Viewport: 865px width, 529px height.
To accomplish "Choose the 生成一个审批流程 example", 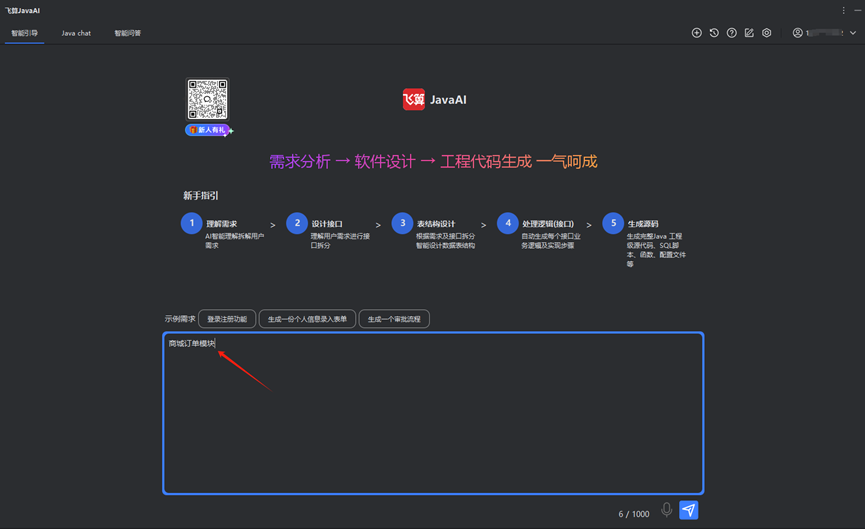I will tap(394, 319).
